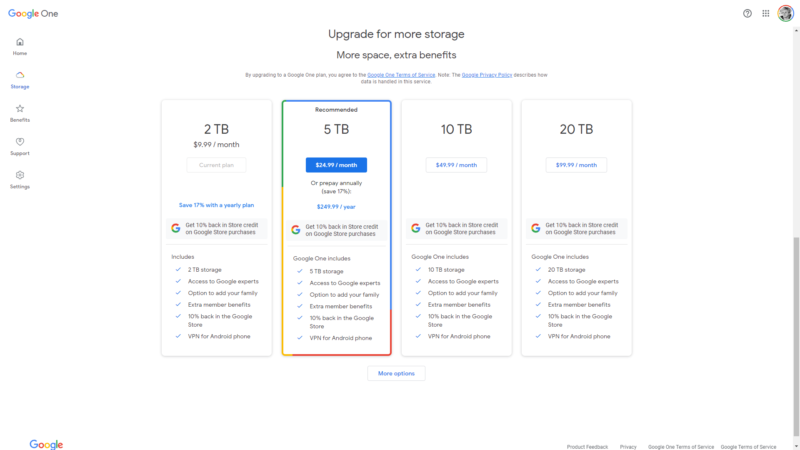Choose the $99.99 / month plan
This screenshot has width=800, height=450.
click(x=576, y=165)
